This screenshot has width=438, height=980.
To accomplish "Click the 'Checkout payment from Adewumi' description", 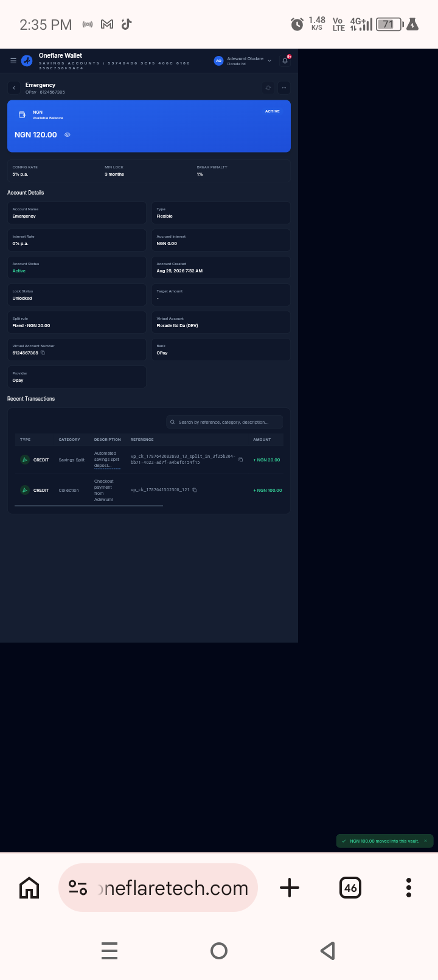I will [104, 490].
